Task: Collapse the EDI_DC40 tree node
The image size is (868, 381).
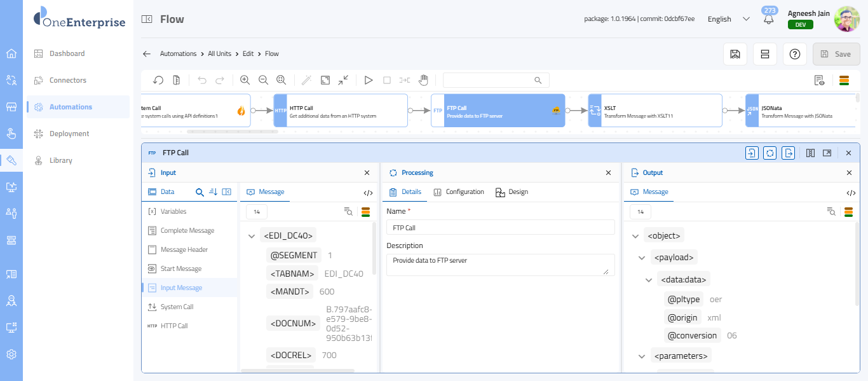Action: click(x=252, y=236)
